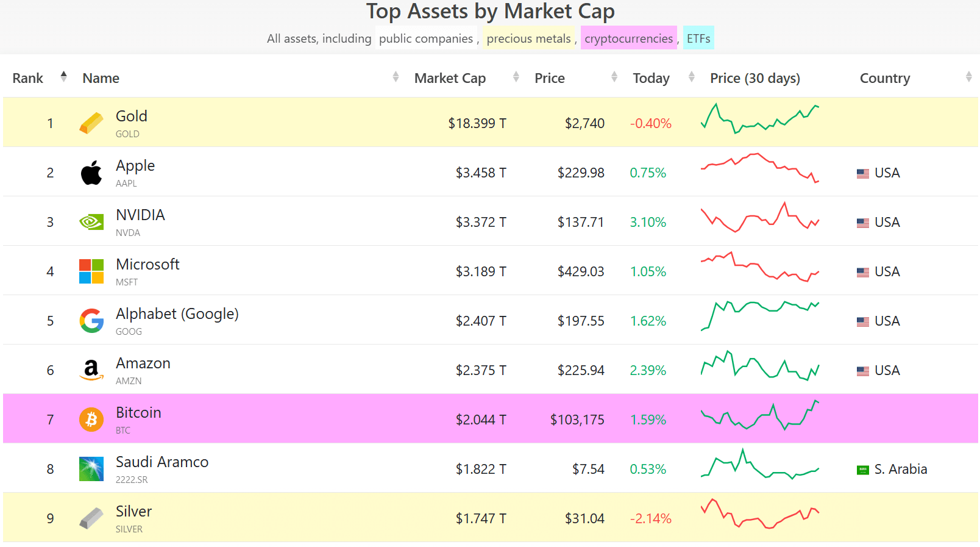Click the Apple logo icon
The width and height of the screenshot is (980, 547).
91,173
